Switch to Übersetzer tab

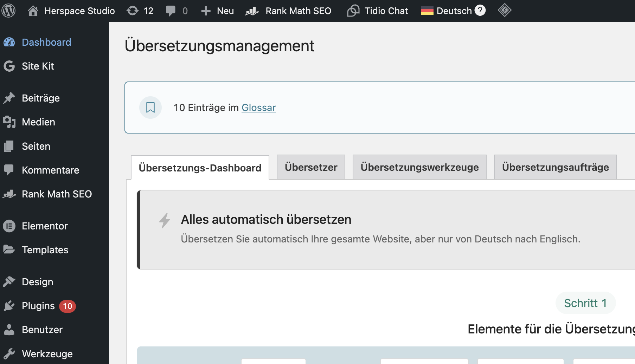tap(311, 167)
